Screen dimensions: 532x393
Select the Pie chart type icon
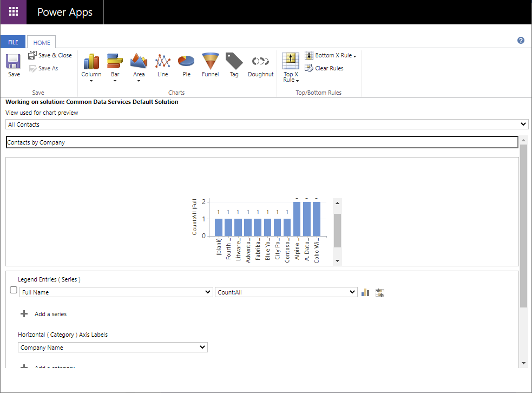click(x=186, y=61)
